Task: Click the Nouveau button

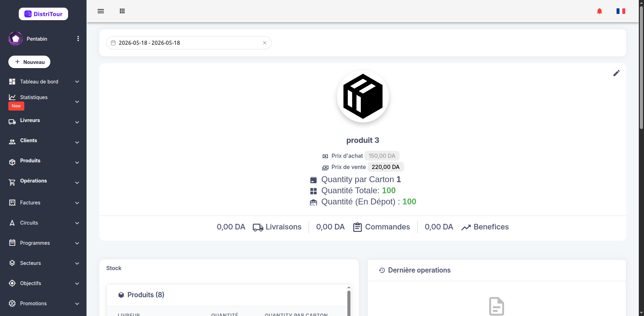Action: [29, 62]
